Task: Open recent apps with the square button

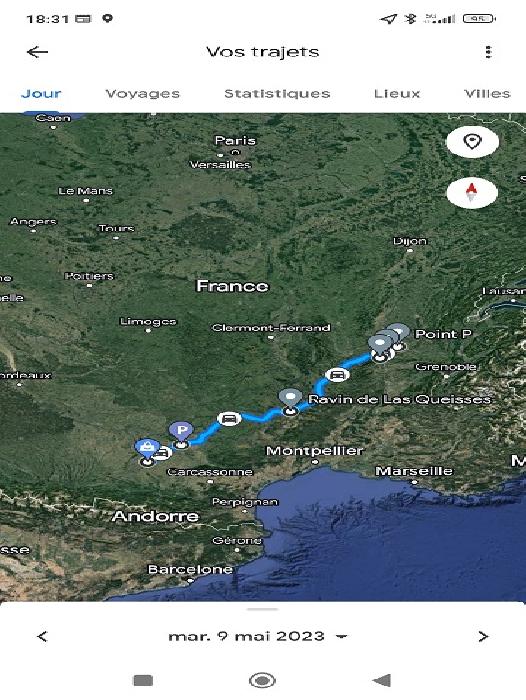Action: (x=143, y=681)
